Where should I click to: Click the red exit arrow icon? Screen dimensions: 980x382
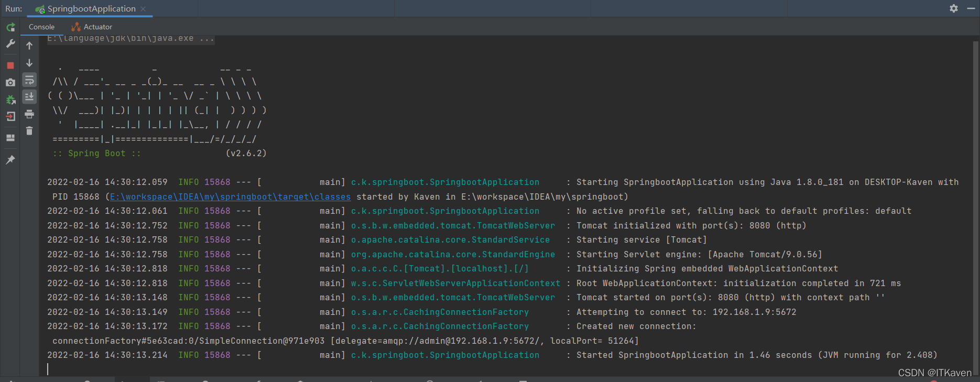(10, 116)
